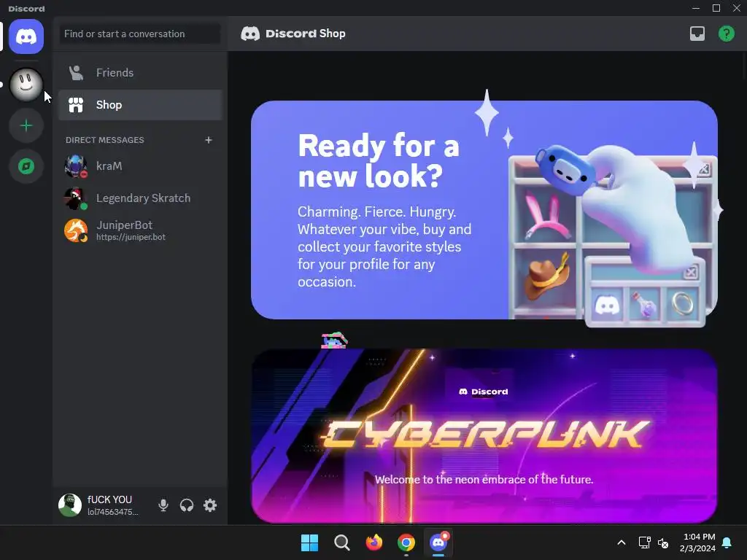Launch Firefox from the taskbar
The image size is (747, 560).
point(374,542)
